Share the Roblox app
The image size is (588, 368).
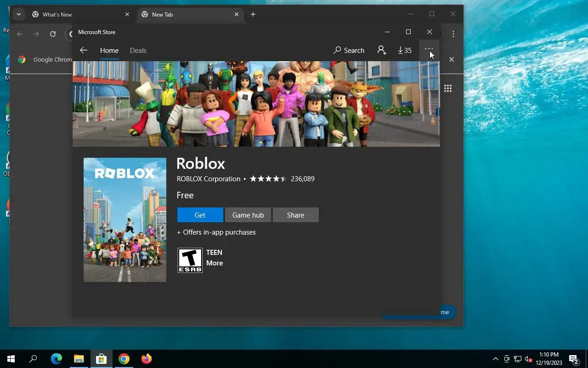click(295, 215)
